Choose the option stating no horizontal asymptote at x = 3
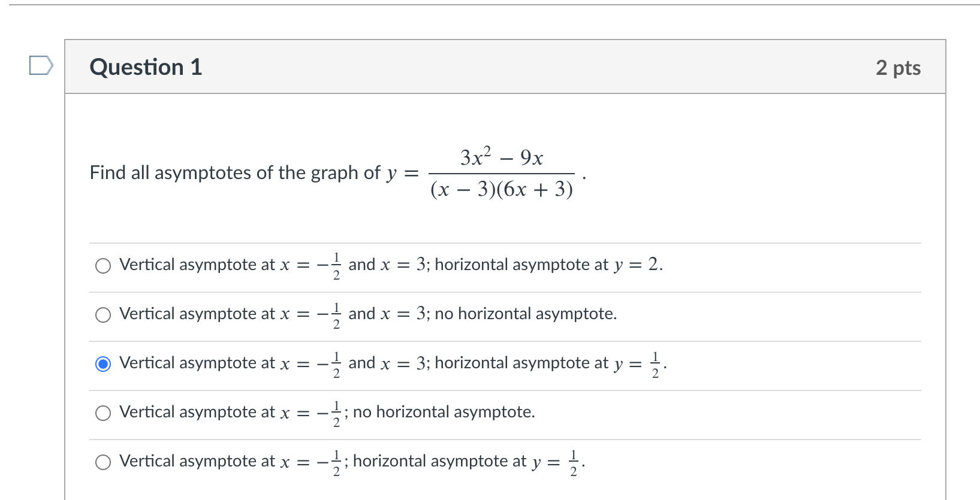The image size is (980, 500). (x=103, y=314)
